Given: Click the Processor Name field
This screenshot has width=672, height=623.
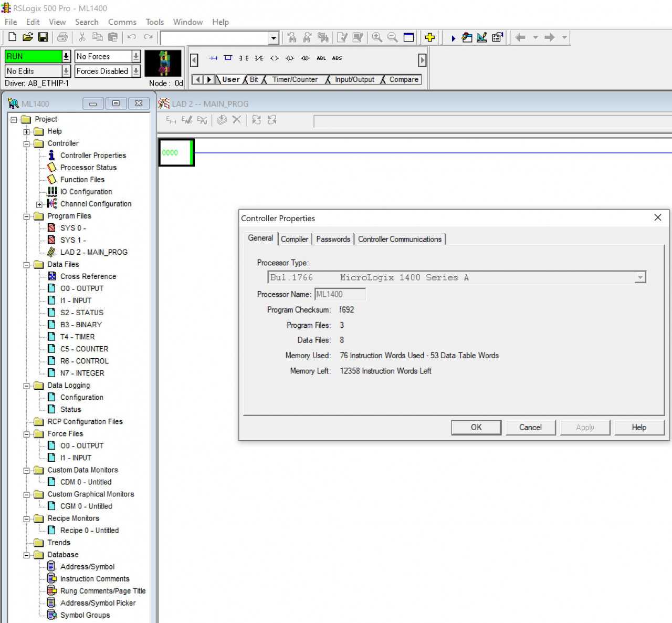Looking at the screenshot, I should (x=340, y=294).
